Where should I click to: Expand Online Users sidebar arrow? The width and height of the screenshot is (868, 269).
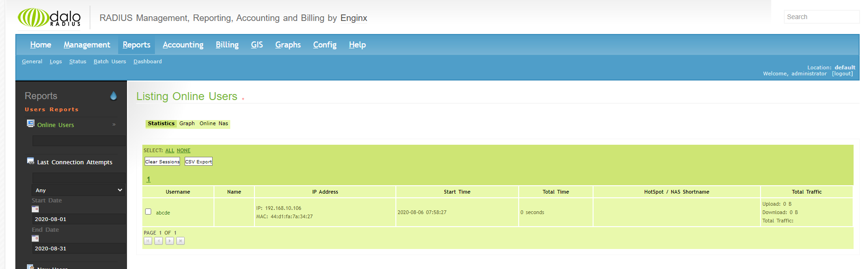click(x=114, y=125)
